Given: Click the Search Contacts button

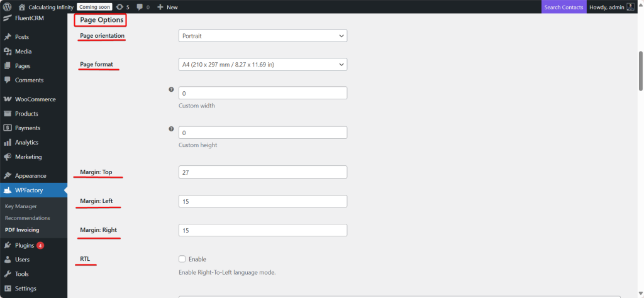Looking at the screenshot, I should coord(563,7).
